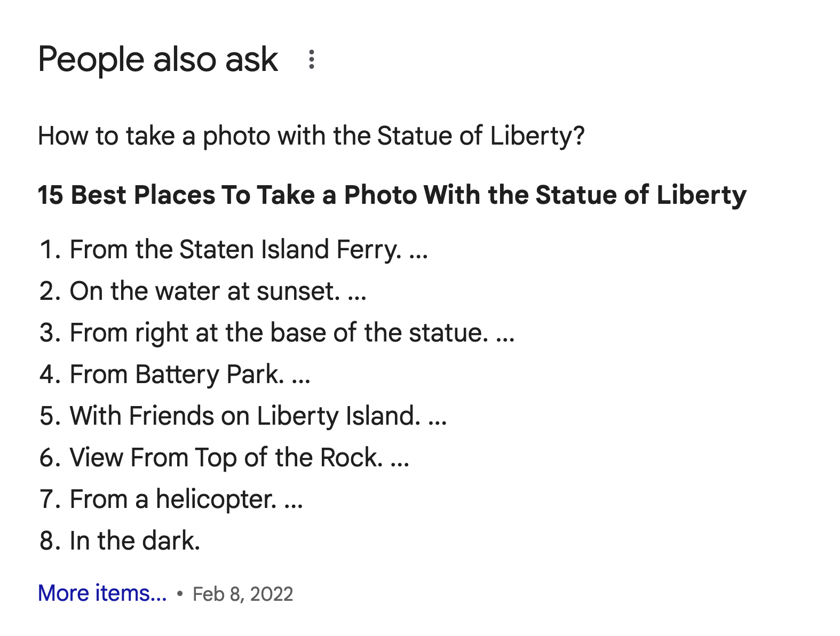Screen dimensions: 840x636
Task: Select the "From Battery Park" list item
Action: (x=177, y=375)
